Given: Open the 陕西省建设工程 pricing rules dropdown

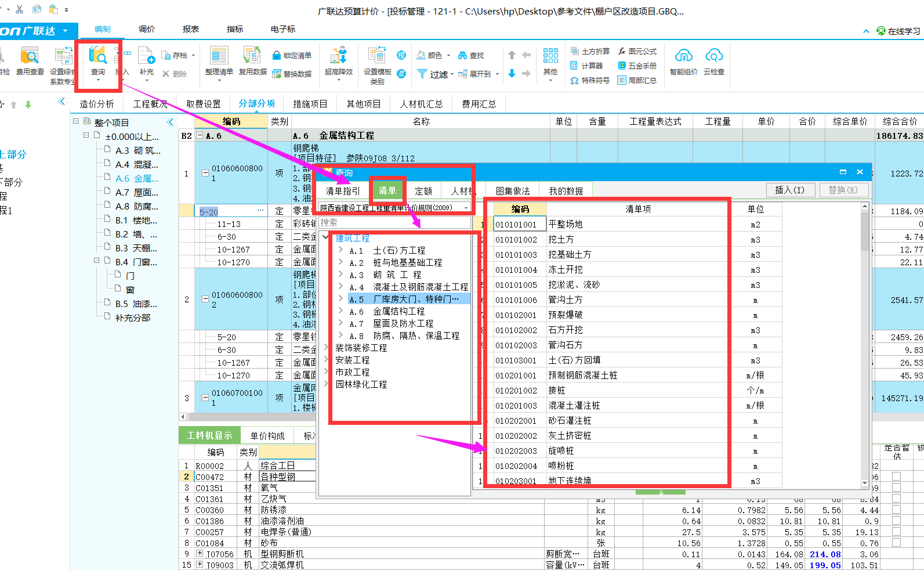Looking at the screenshot, I should [x=466, y=208].
